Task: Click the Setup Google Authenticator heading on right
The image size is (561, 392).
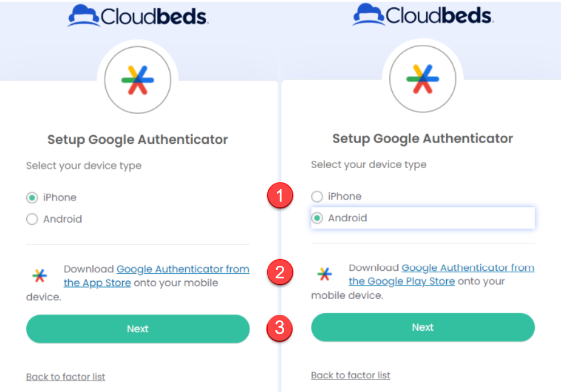Action: point(422,139)
